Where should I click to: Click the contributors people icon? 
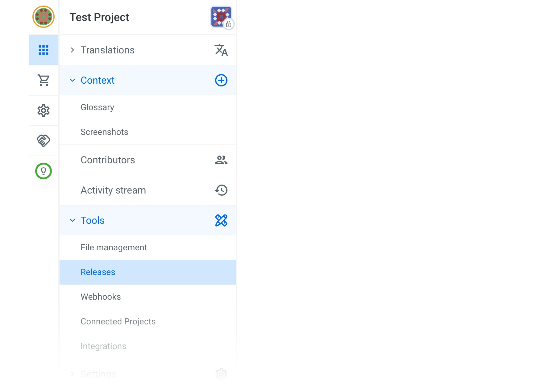(x=221, y=160)
